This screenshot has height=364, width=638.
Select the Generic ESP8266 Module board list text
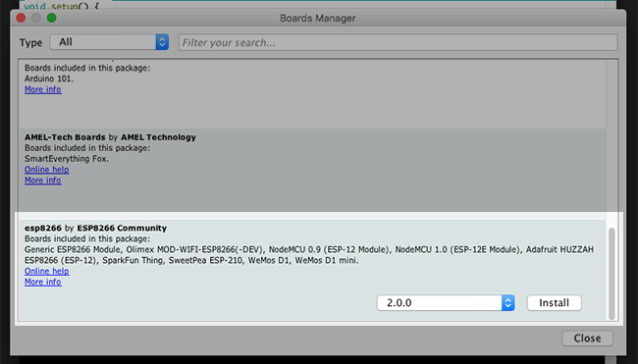point(309,254)
